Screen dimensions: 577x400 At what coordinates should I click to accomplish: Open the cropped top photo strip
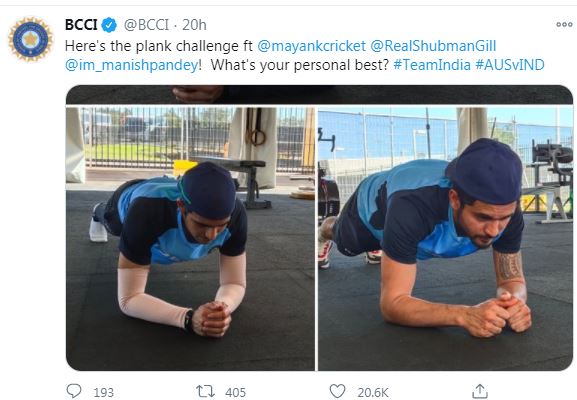(x=319, y=95)
